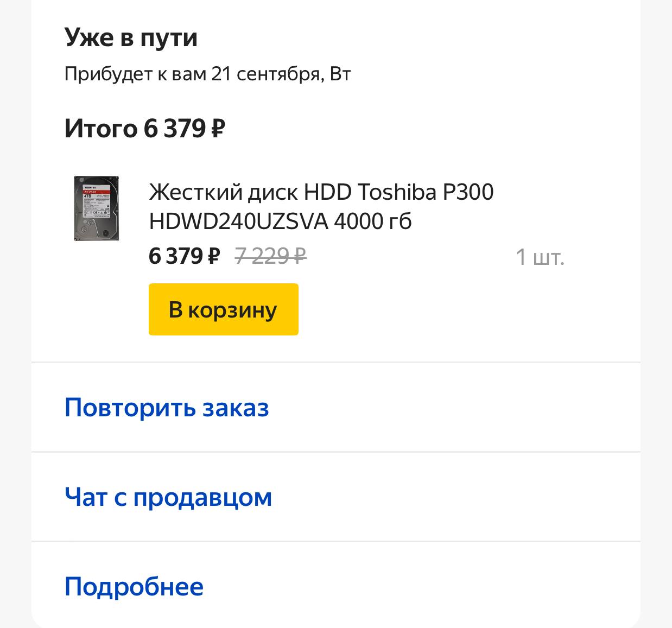This screenshot has width=672, height=628.
Task: Click the Прибудет к вам arrival text
Action: pyautogui.click(x=135, y=73)
